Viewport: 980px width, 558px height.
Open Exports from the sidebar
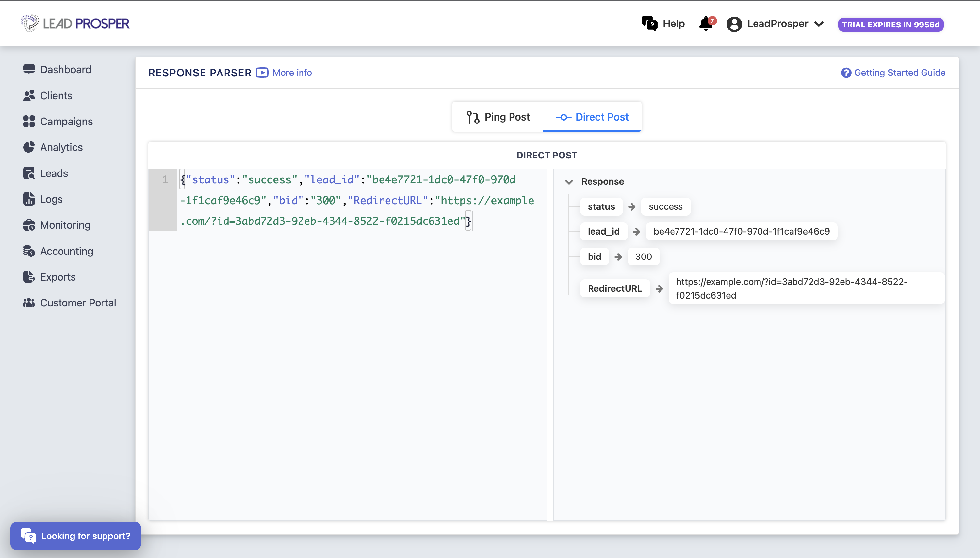point(49,277)
